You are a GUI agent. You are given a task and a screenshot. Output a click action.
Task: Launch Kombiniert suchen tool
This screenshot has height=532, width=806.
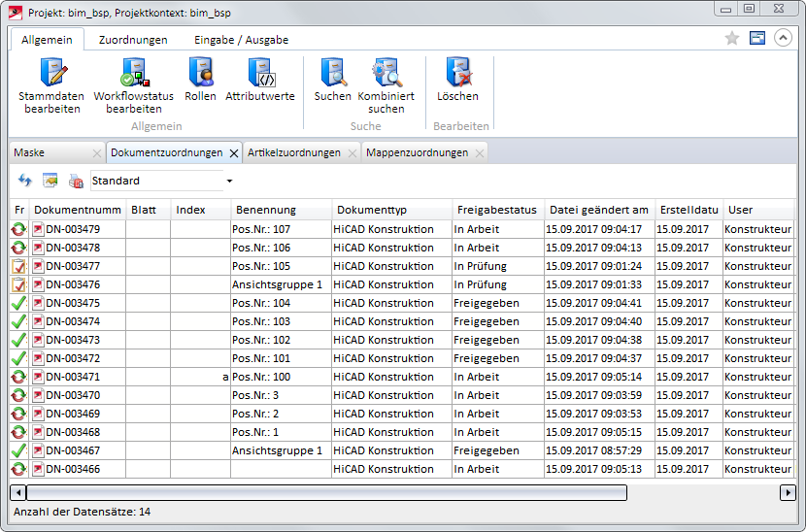pyautogui.click(x=386, y=74)
